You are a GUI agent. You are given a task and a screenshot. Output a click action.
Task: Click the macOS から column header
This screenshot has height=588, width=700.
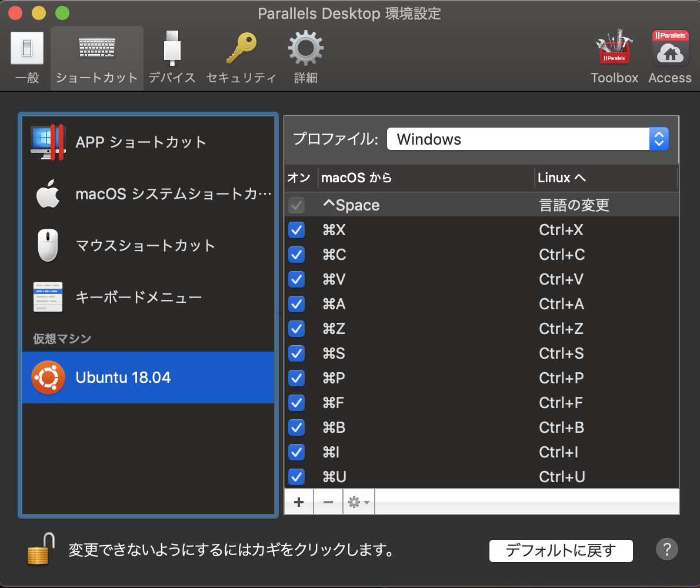[x=426, y=178]
